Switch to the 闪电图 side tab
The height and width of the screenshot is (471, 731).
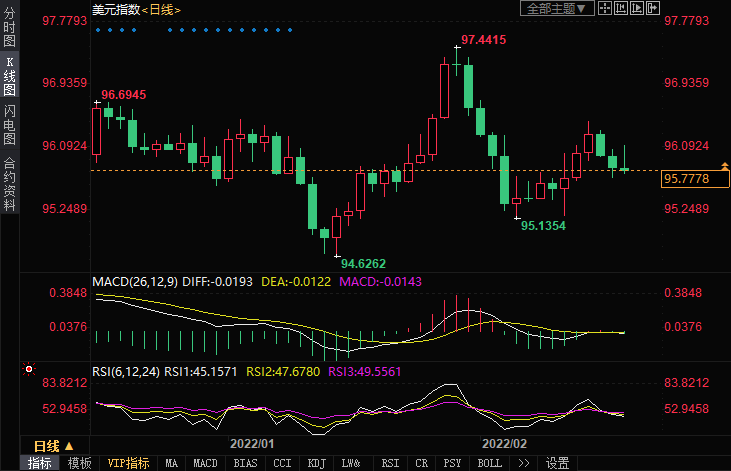pos(10,124)
